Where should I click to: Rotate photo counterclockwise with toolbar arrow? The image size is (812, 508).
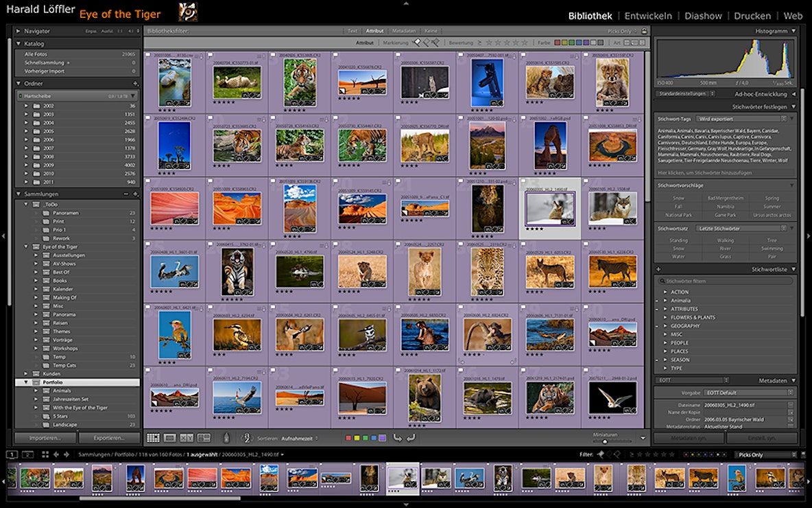coord(397,438)
